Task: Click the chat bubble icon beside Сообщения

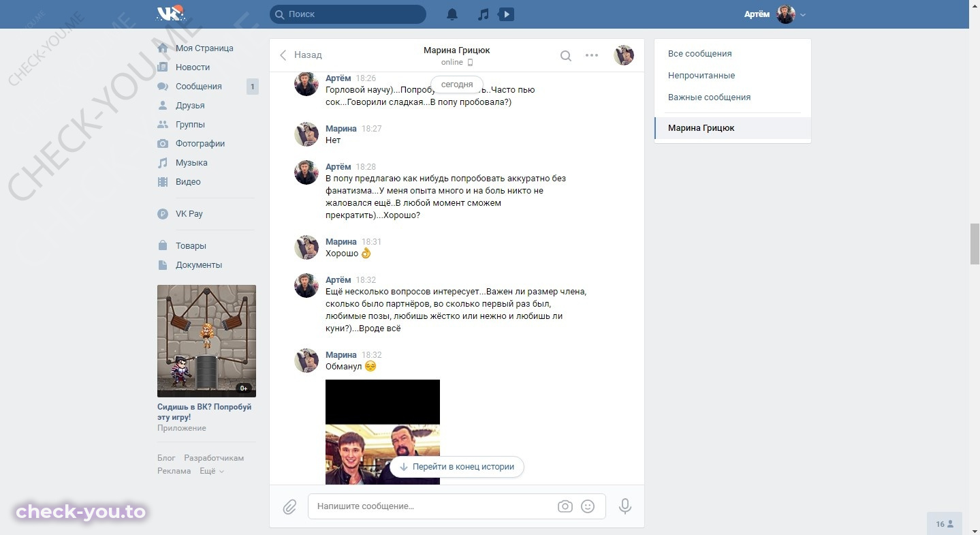Action: (163, 87)
